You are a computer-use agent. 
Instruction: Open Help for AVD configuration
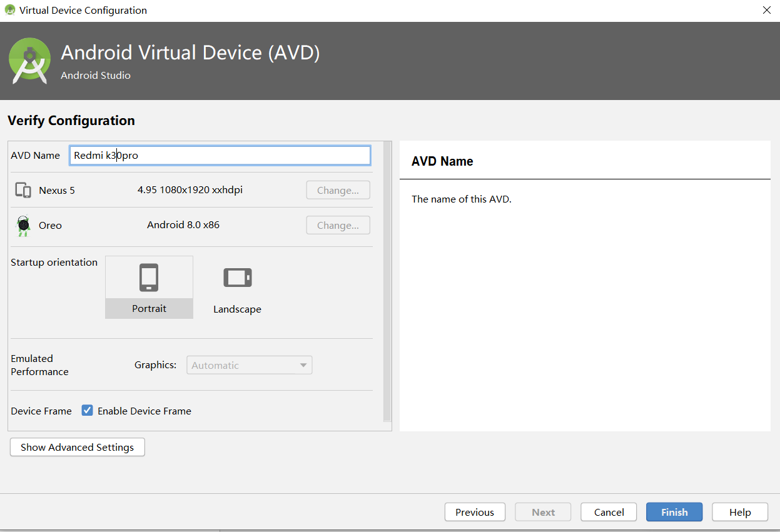coord(740,512)
